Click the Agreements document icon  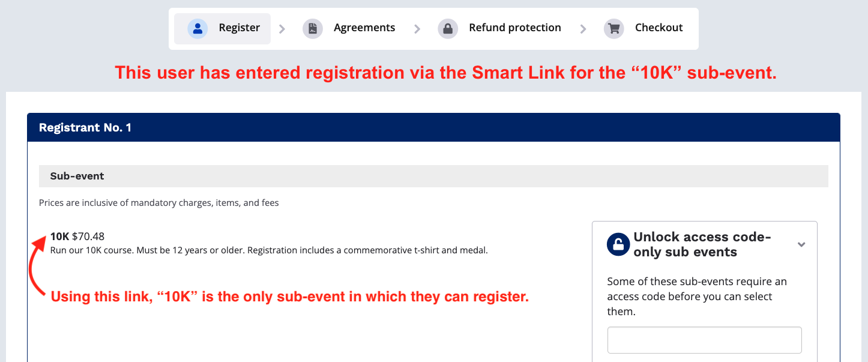tap(313, 28)
